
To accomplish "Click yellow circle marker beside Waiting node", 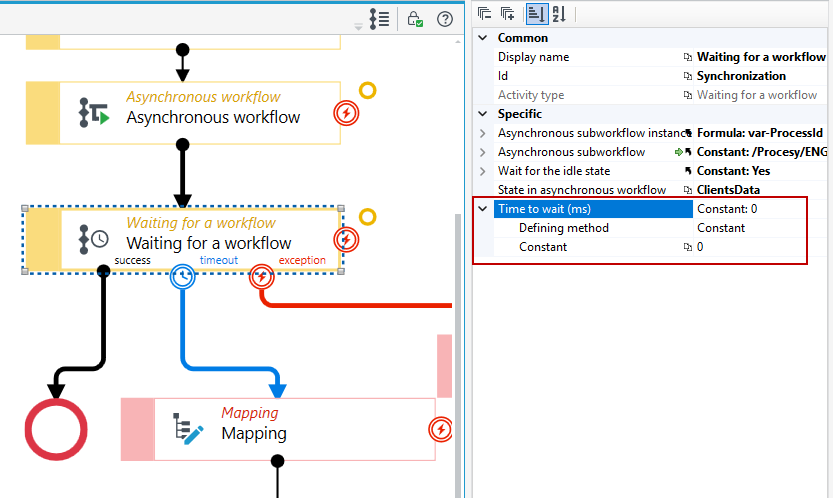I will tap(368, 217).
